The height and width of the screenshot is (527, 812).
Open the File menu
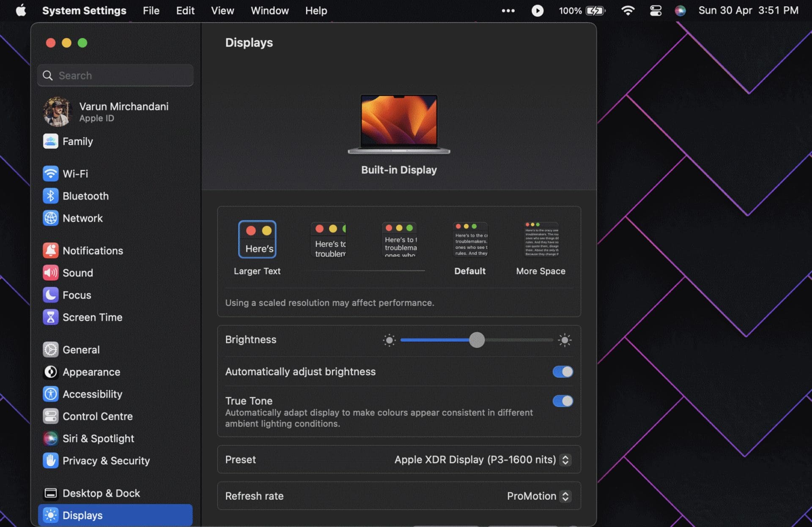(x=151, y=11)
